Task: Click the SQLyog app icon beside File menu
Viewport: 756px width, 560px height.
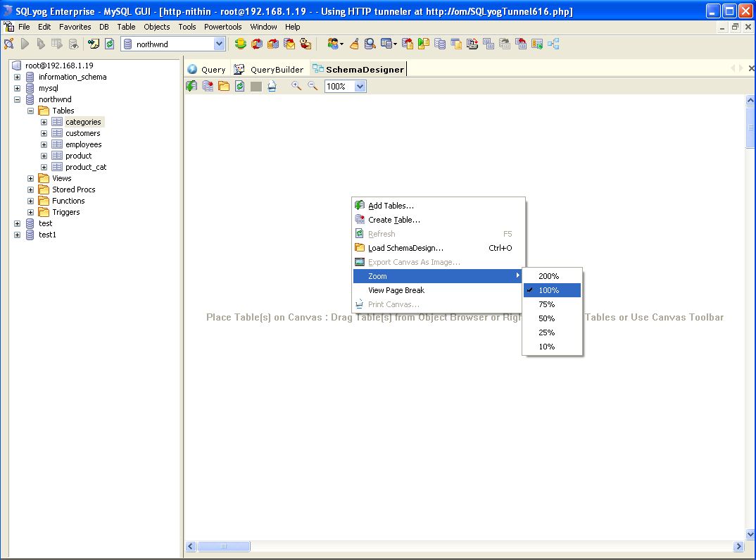Action: (8, 27)
